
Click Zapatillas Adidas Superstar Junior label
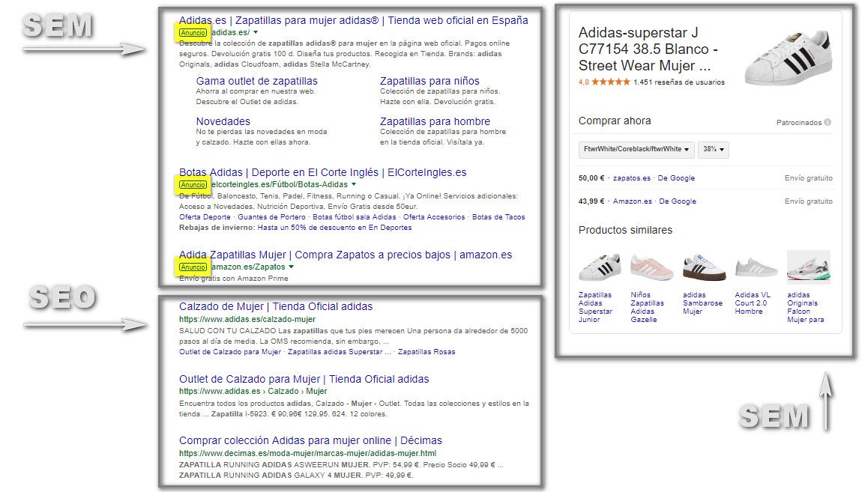point(595,307)
